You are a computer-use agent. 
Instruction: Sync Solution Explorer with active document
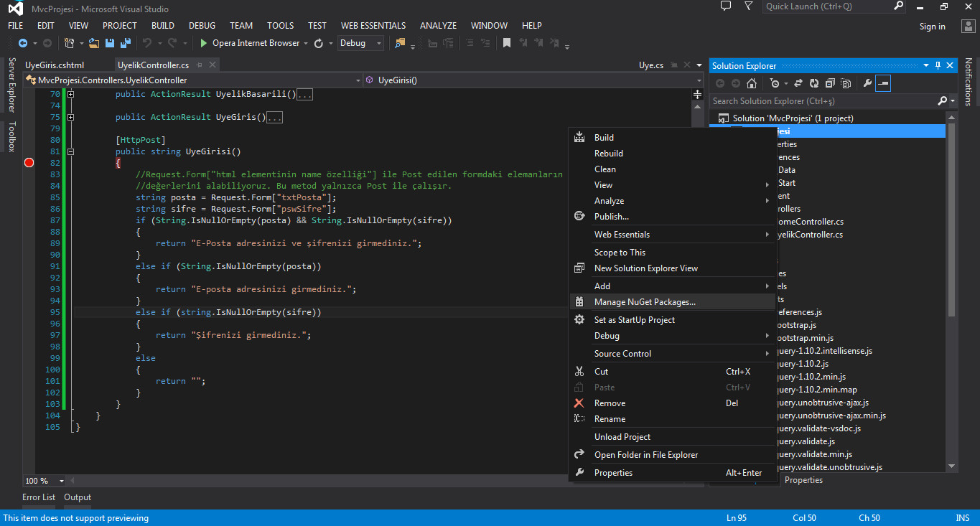[798, 83]
